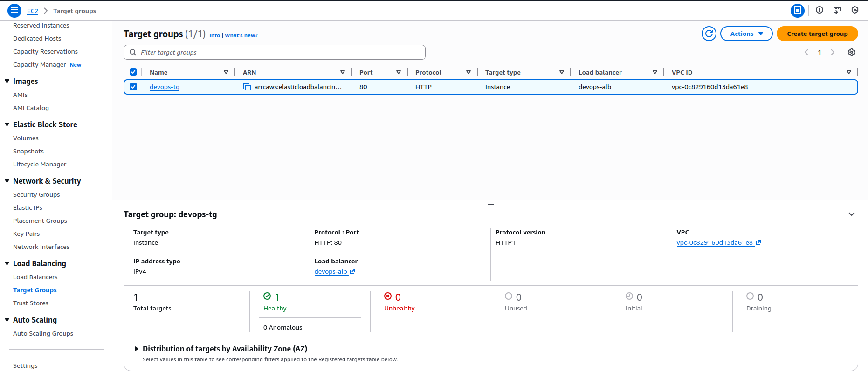Collapse the Load Balancing section
Image resolution: width=868 pixels, height=379 pixels.
[7, 263]
